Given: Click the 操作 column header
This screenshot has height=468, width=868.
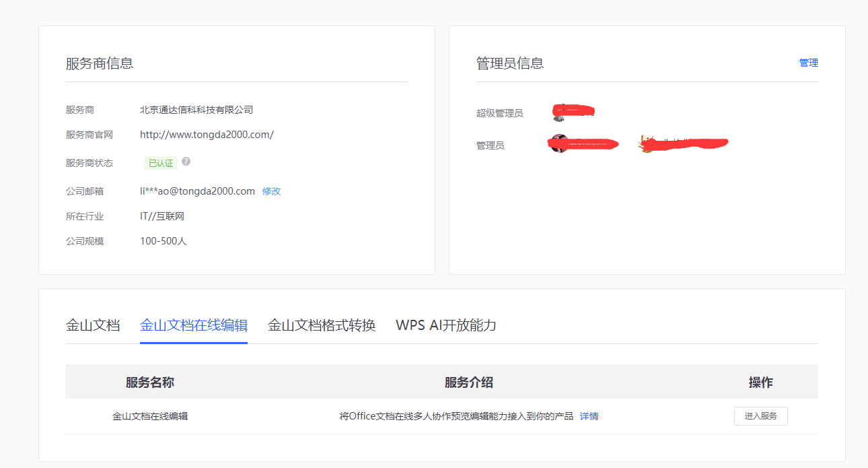Looking at the screenshot, I should 760,382.
